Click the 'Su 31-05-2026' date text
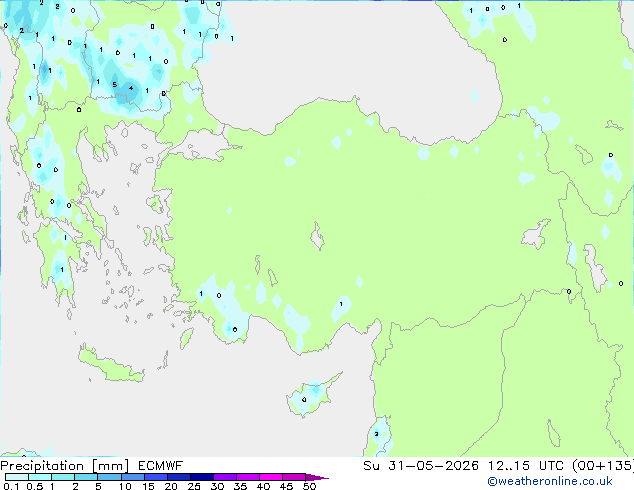634x490 pixels. (421, 466)
